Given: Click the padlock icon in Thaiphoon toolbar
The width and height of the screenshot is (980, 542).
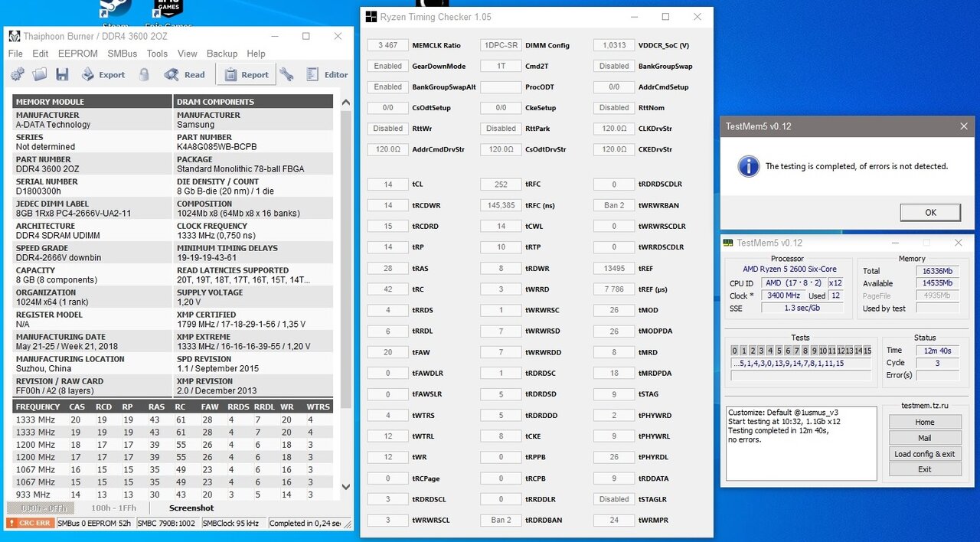Looking at the screenshot, I should click(x=144, y=74).
